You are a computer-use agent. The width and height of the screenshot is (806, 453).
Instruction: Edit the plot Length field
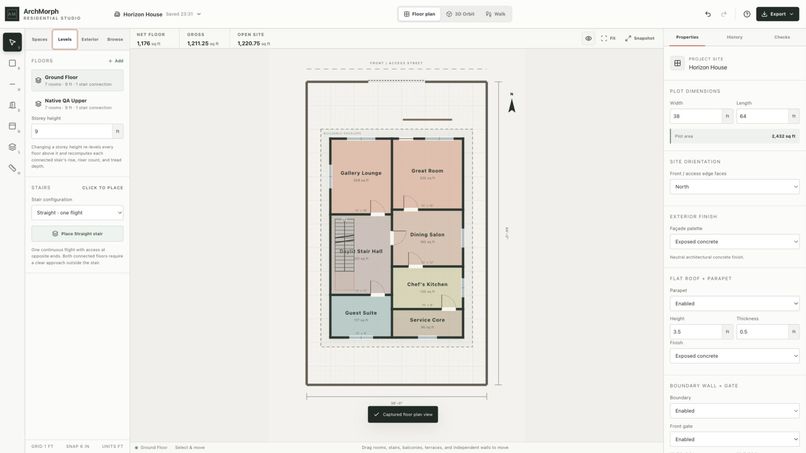pos(762,116)
